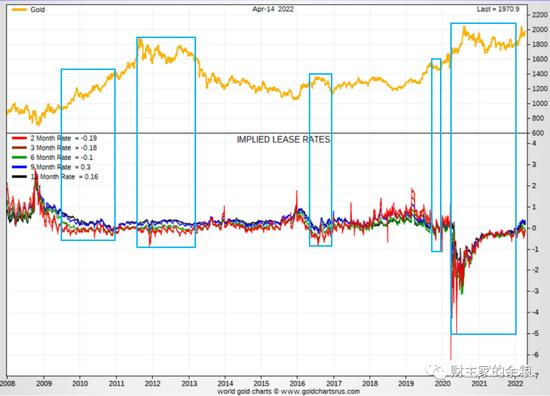Click the 1800 gold price axis label
This screenshot has height=396, width=550.
(x=539, y=44)
